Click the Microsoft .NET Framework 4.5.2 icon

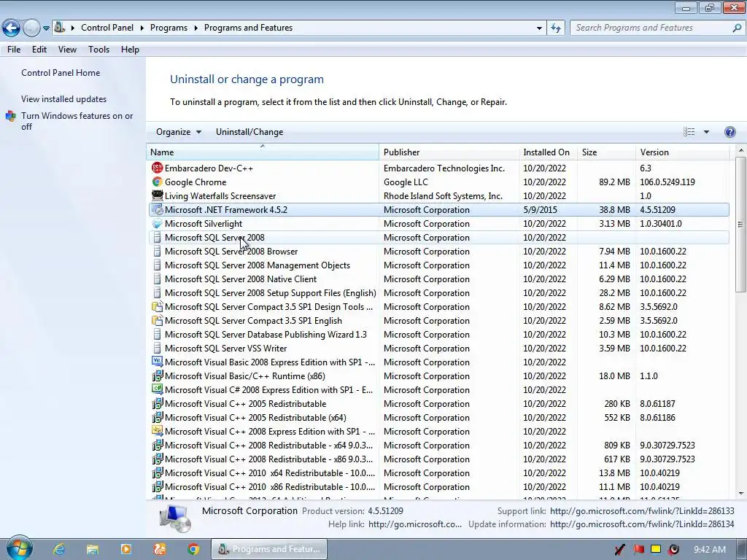(x=157, y=209)
